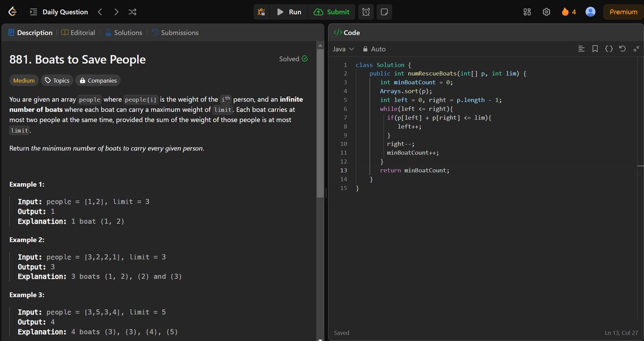Click the problem title '881. Boats to Save People'
This screenshot has height=341, width=644.
point(78,59)
